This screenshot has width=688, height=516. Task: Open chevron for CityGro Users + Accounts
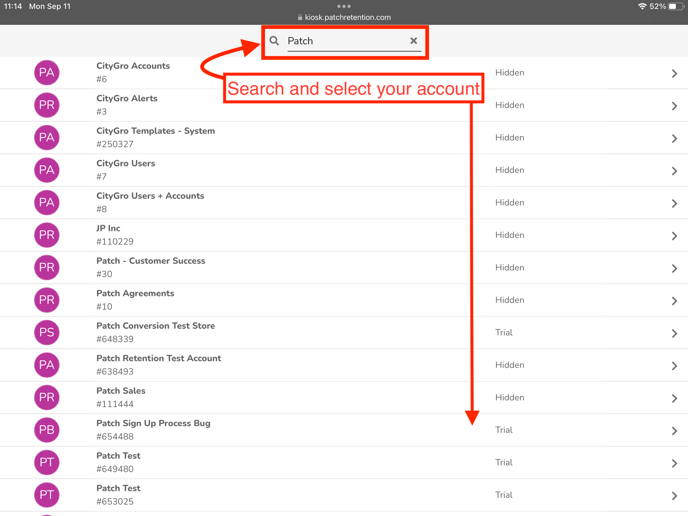(x=674, y=203)
